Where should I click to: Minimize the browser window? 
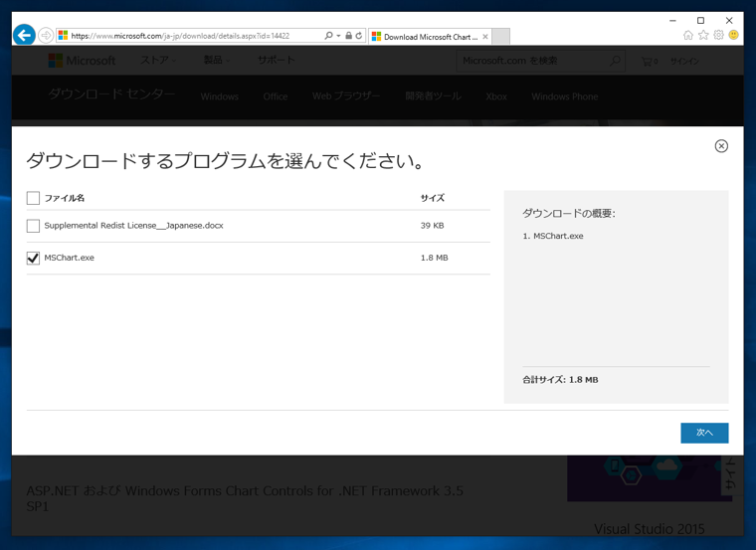pyautogui.click(x=672, y=20)
